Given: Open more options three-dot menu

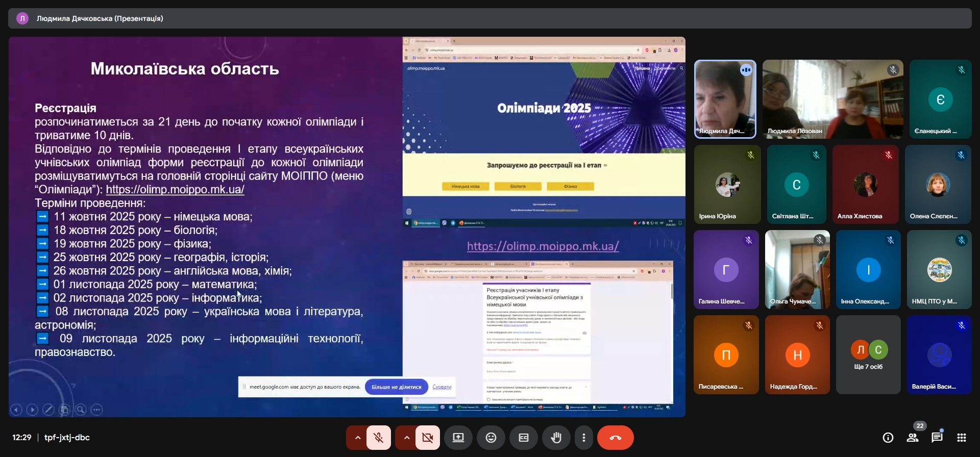Looking at the screenshot, I should (x=584, y=438).
